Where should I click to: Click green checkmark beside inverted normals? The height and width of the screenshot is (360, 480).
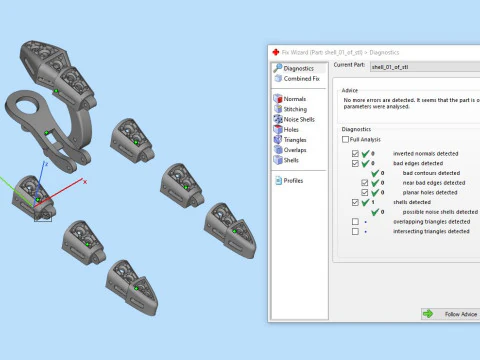(366, 153)
